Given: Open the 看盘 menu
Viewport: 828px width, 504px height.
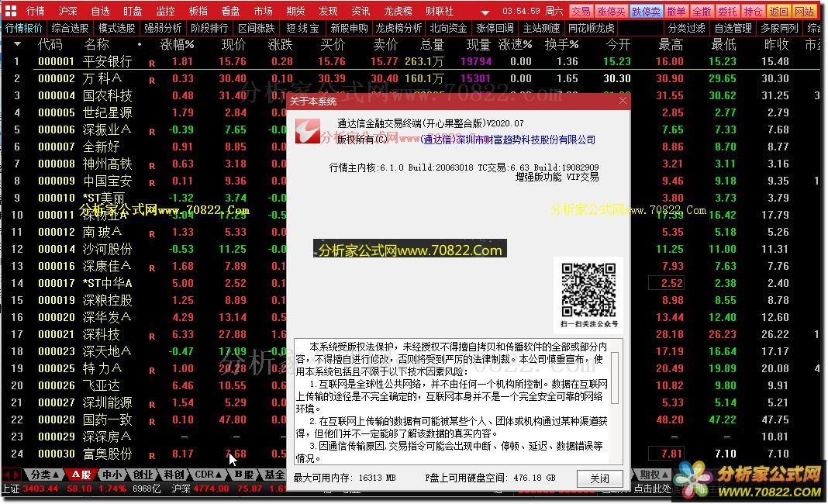Looking at the screenshot, I should pos(230,11).
